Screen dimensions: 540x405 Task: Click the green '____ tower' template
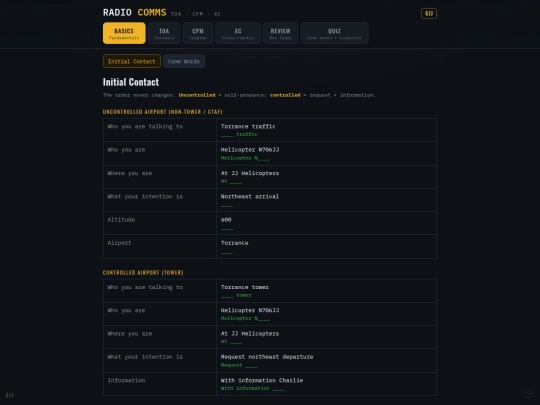(236, 295)
